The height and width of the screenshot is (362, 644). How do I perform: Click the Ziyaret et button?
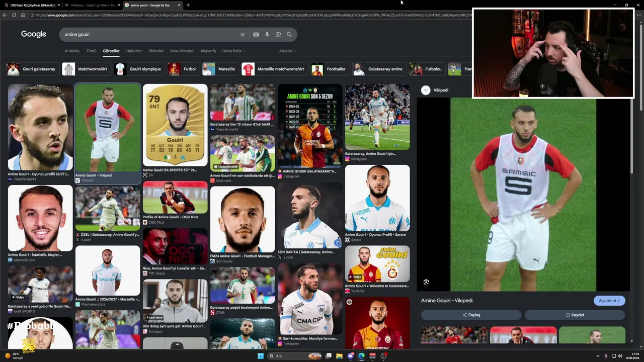[609, 301]
